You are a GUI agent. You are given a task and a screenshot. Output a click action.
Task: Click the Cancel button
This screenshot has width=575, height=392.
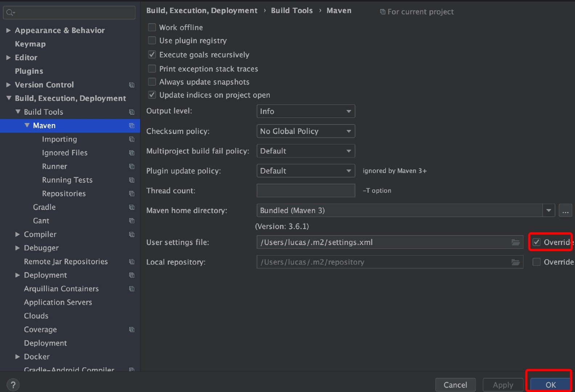point(455,385)
